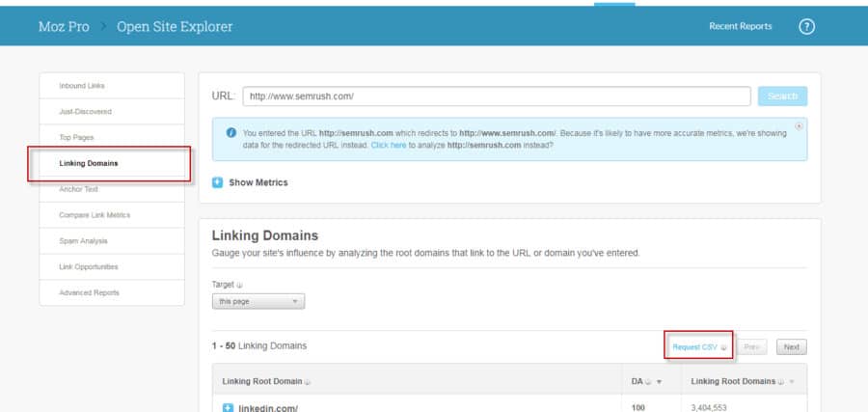Expand Show Metrics plus icon
The width and height of the screenshot is (868, 412).
click(x=218, y=182)
